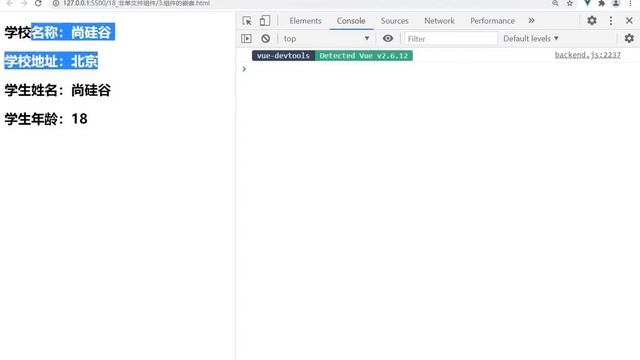Open the browser profile avatar
The height and width of the screenshot is (360, 640).
coord(616,3)
